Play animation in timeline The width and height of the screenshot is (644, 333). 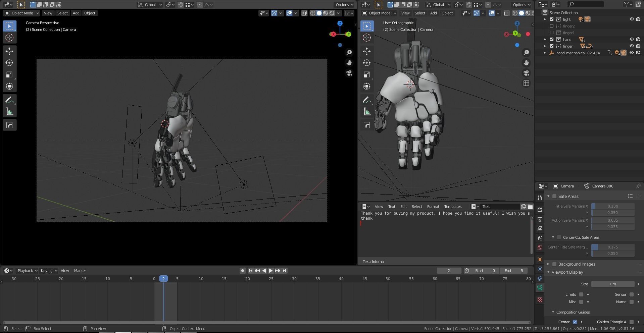coord(270,271)
